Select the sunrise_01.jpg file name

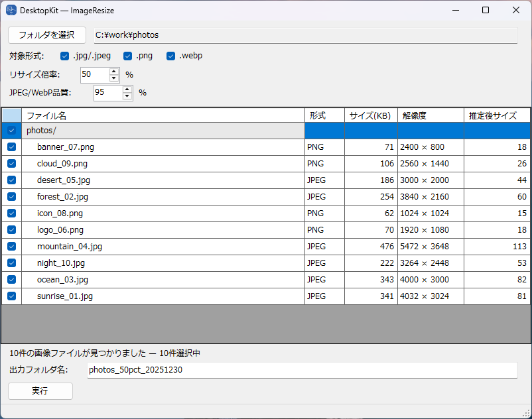click(65, 296)
